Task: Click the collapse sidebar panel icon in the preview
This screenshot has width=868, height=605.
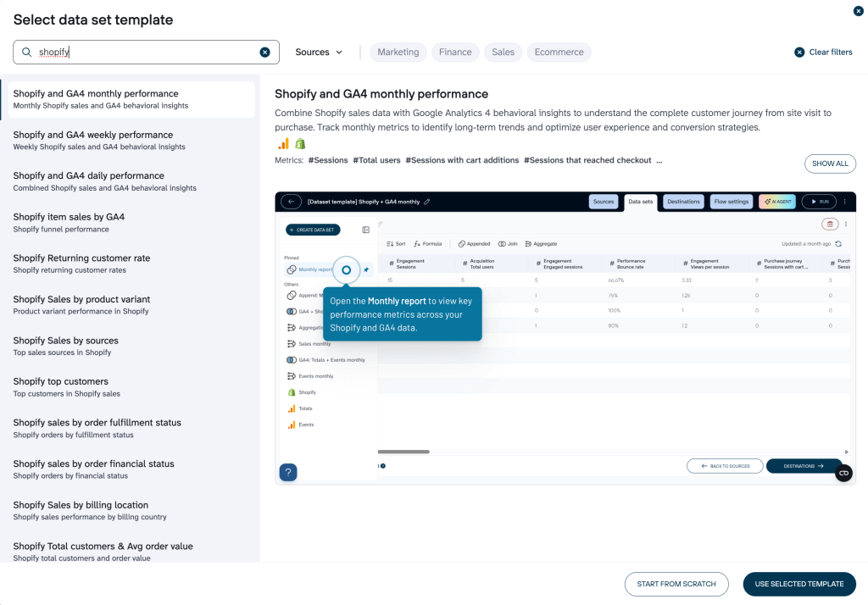Action: click(365, 230)
